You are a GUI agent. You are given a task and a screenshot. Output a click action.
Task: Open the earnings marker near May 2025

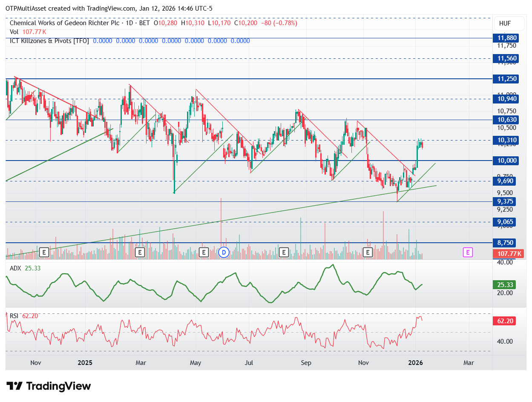pos(204,253)
